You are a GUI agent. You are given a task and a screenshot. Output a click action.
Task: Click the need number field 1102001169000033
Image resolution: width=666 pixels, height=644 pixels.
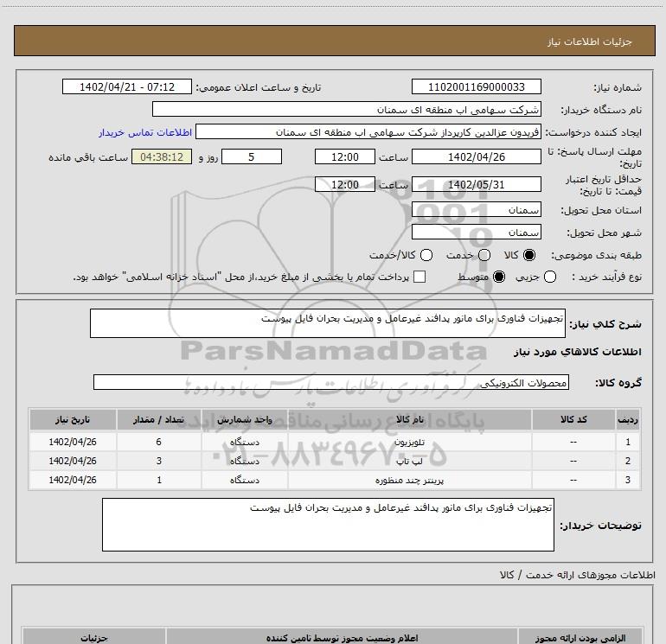[476, 86]
